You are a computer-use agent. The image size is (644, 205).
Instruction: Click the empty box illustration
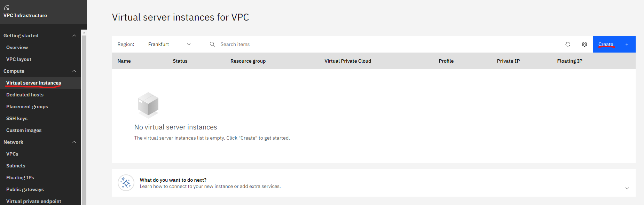point(148,104)
